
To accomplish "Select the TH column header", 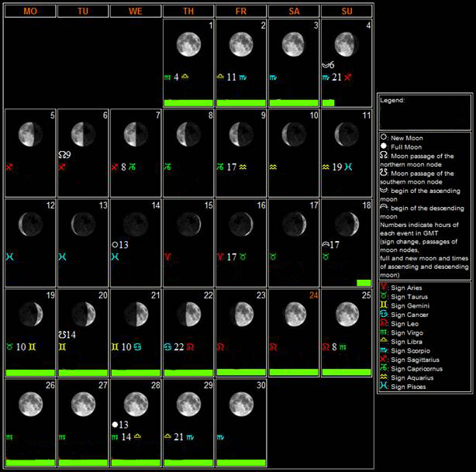I will point(188,12).
